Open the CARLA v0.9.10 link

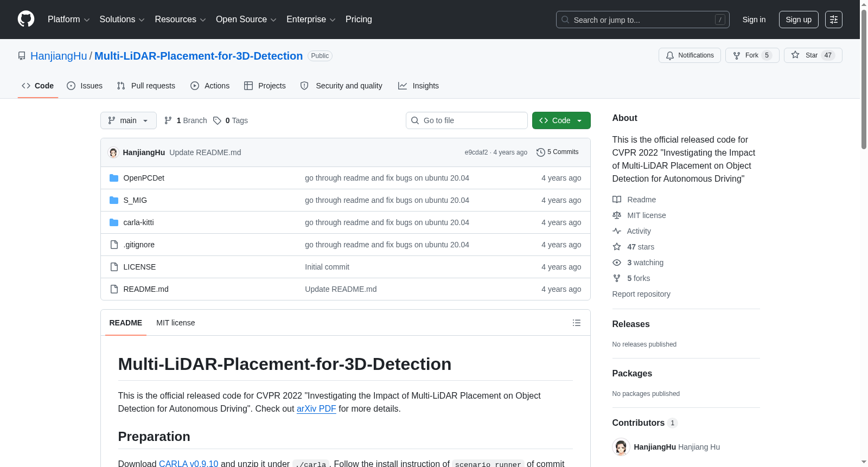(x=188, y=463)
